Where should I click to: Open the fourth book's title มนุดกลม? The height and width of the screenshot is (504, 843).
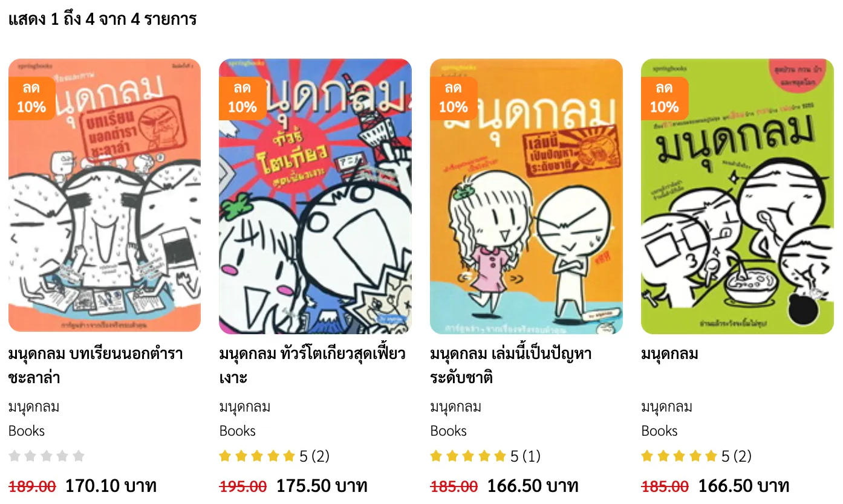pyautogui.click(x=669, y=354)
